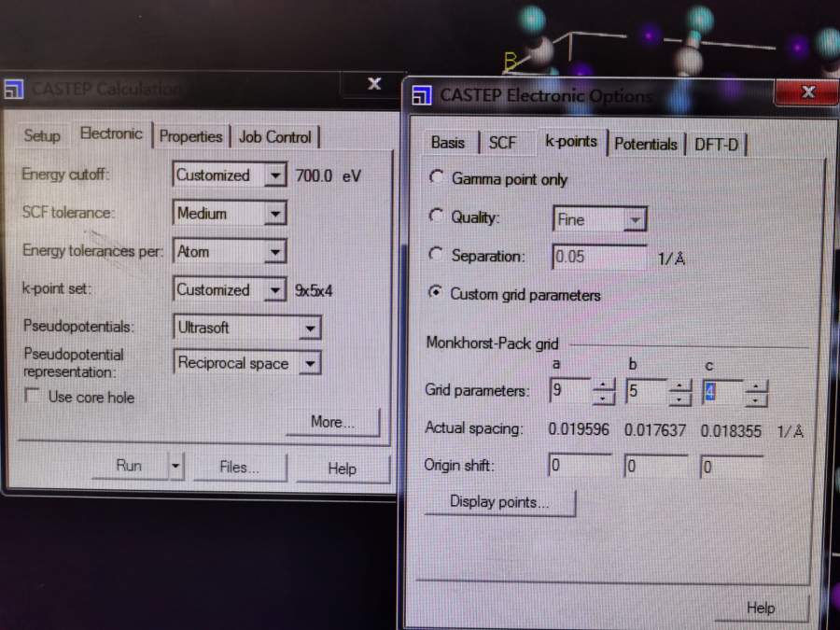
Task: Select Custom grid parameters radio button
Action: pyautogui.click(x=436, y=292)
